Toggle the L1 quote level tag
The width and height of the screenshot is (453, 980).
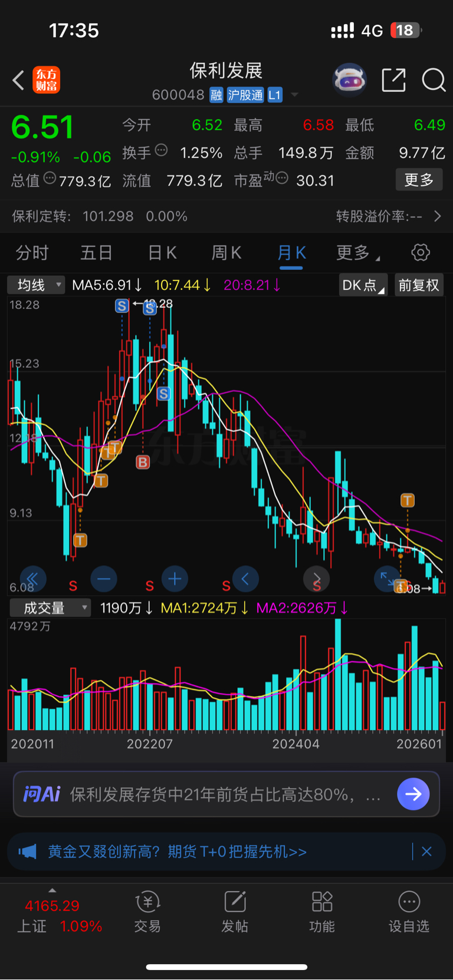[275, 95]
